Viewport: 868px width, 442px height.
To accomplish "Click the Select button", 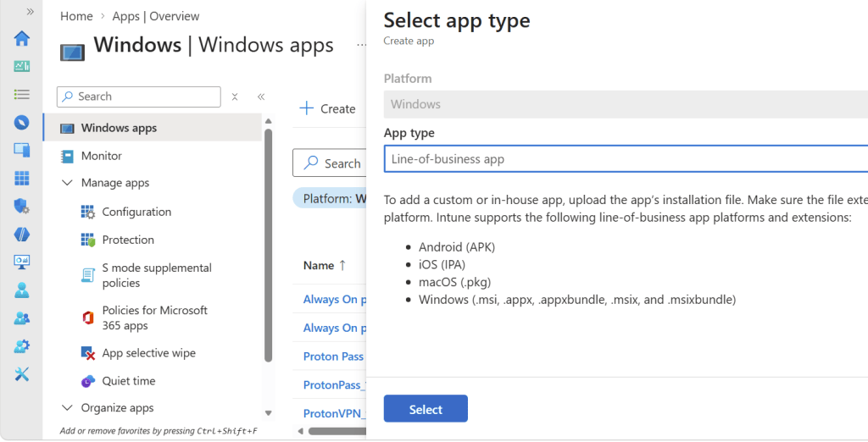I will click(426, 409).
